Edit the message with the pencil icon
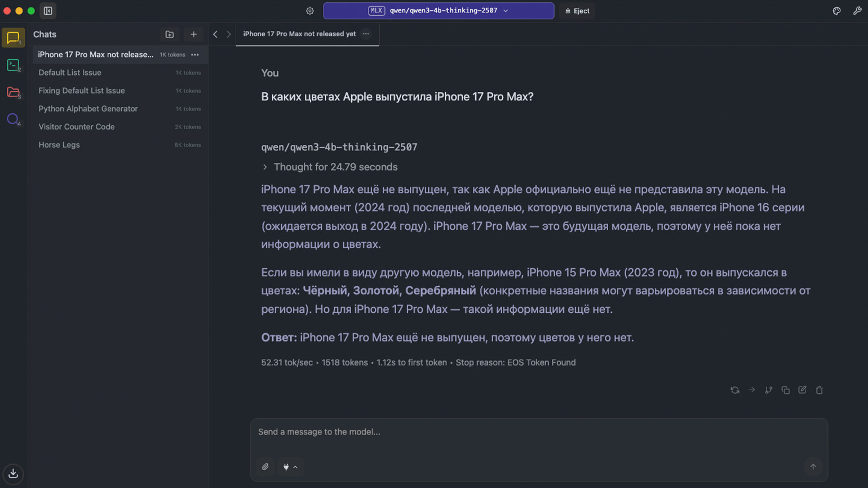This screenshot has height=488, width=868. click(x=803, y=390)
